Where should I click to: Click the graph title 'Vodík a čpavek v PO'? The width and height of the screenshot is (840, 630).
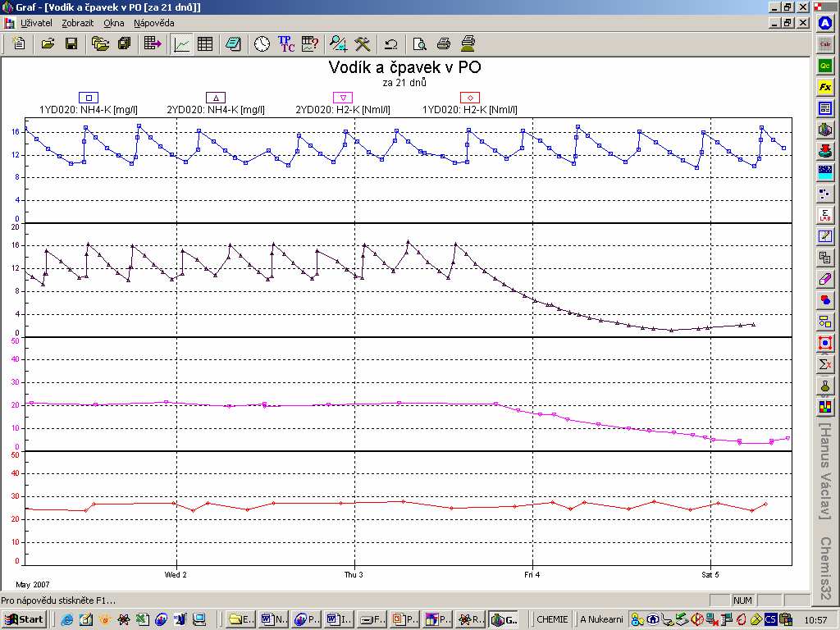404,67
